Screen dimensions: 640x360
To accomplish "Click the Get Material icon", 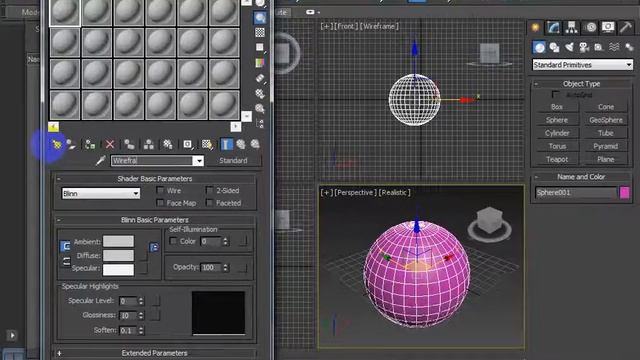I will click(x=57, y=144).
